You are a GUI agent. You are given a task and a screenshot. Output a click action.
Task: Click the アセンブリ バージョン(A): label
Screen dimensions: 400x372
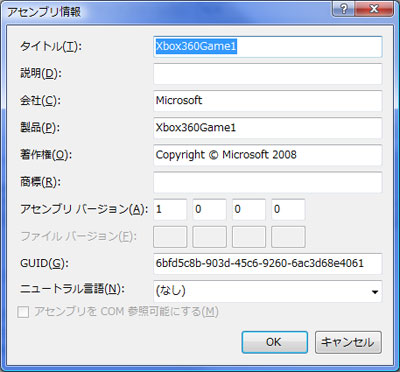coord(84,209)
